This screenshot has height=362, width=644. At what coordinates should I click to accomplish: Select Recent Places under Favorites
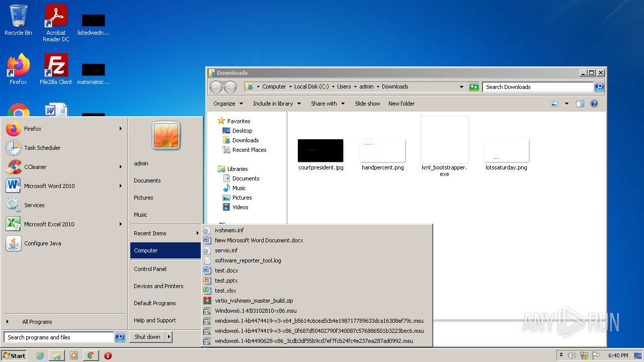pyautogui.click(x=245, y=150)
